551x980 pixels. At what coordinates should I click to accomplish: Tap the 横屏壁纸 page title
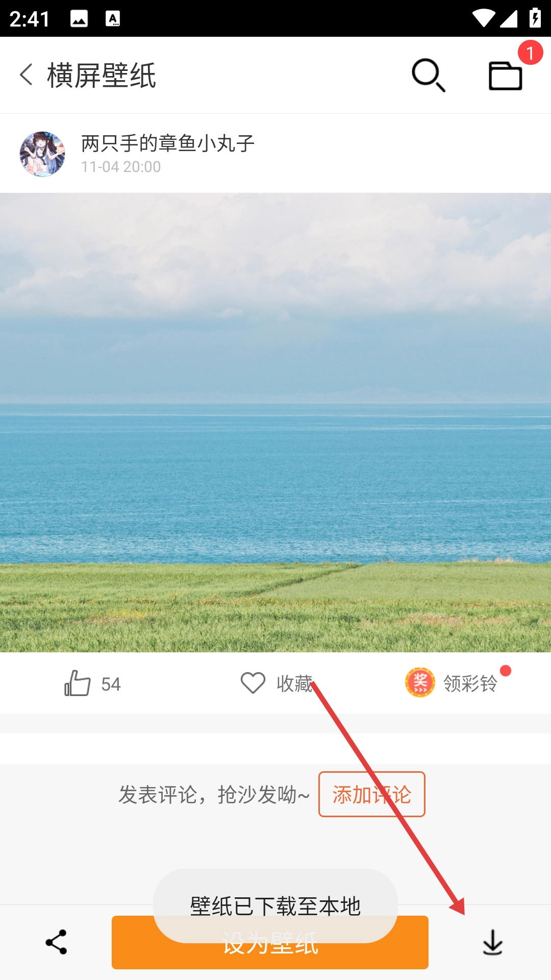click(102, 76)
